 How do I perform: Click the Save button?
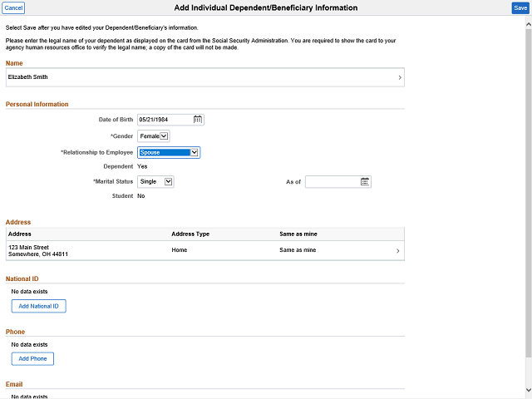click(520, 8)
